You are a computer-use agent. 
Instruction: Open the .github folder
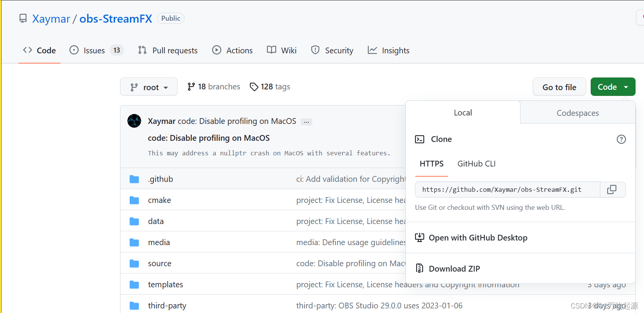(x=160, y=179)
